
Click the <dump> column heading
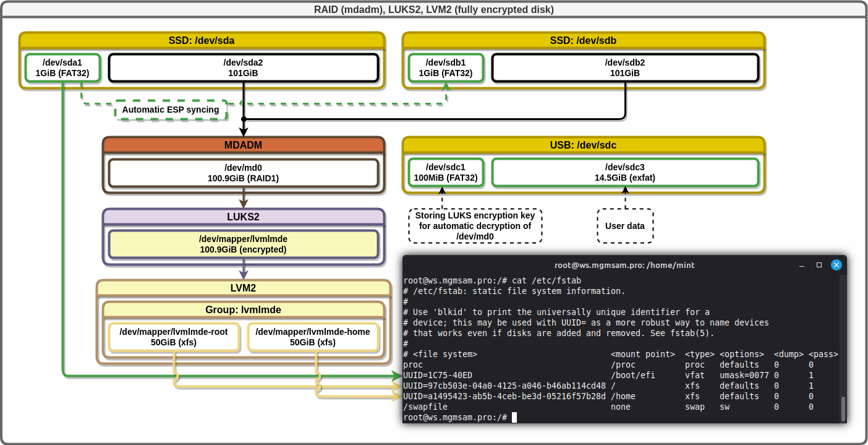tap(789, 354)
